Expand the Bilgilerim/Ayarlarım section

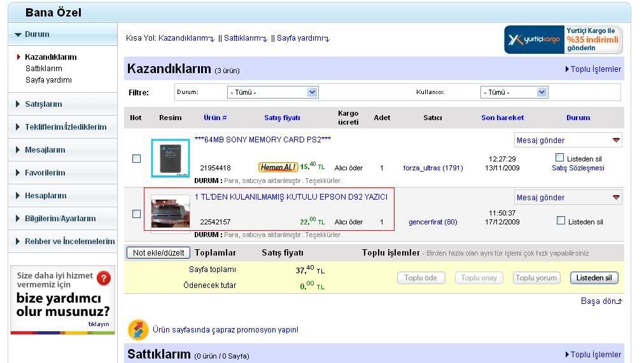63,219
